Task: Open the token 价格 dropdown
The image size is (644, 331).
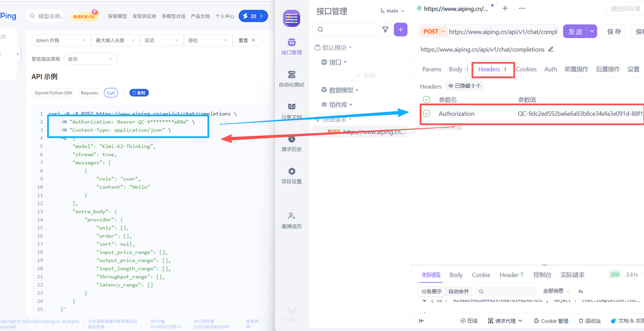Action: [x=61, y=40]
